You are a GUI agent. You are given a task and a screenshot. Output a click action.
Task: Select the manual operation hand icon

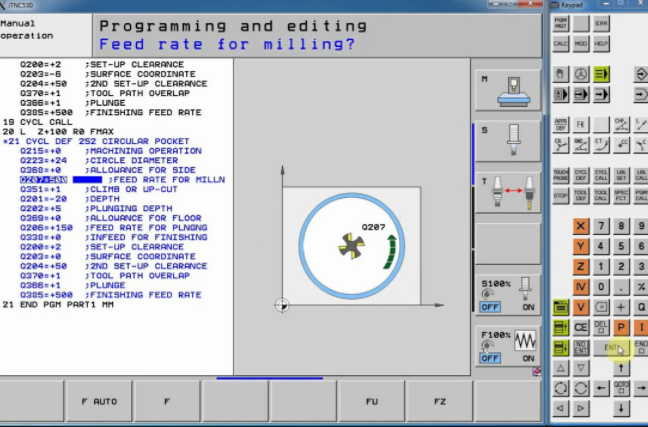click(561, 74)
